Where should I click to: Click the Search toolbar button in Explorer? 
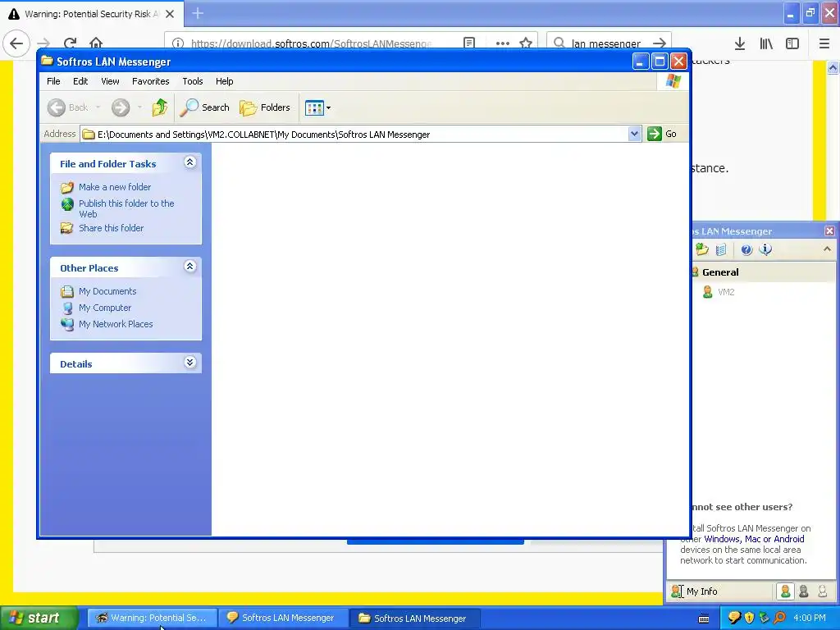204,107
